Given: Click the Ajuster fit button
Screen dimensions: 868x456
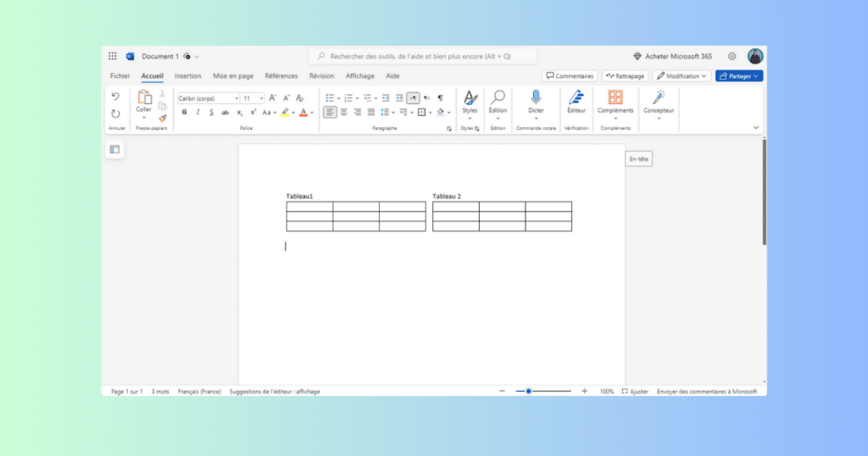Looking at the screenshot, I should 635,392.
